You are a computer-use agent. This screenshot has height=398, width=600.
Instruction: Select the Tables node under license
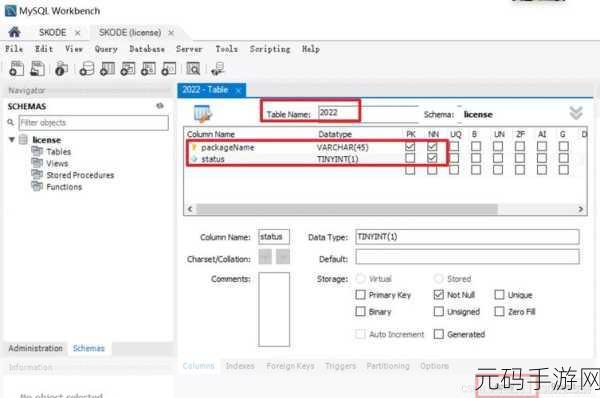(59, 152)
